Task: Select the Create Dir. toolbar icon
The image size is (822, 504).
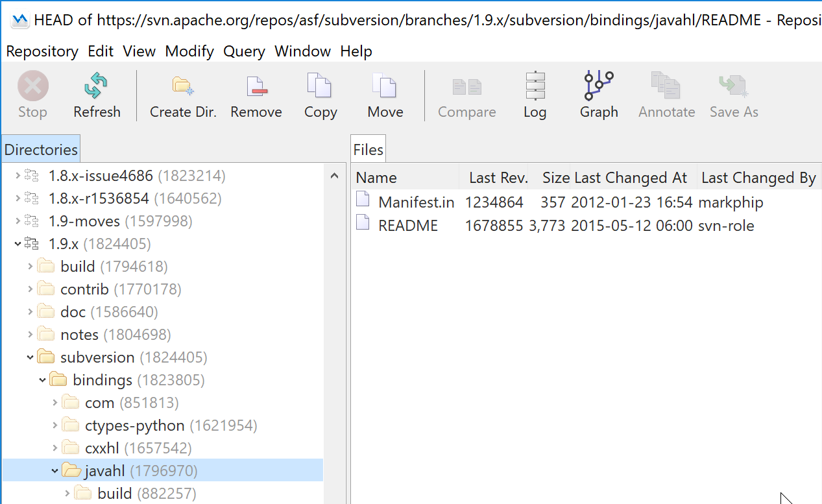Action: [x=182, y=85]
